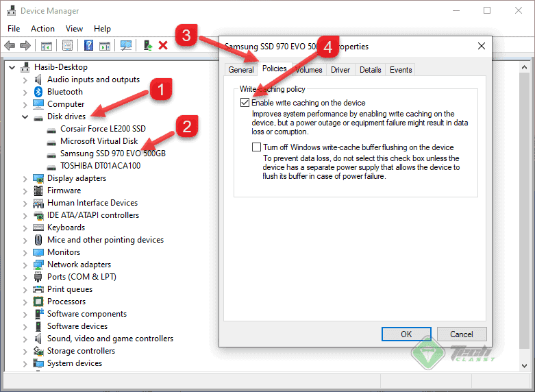Open the Help menu
The height and width of the screenshot is (392, 535).
(102, 29)
